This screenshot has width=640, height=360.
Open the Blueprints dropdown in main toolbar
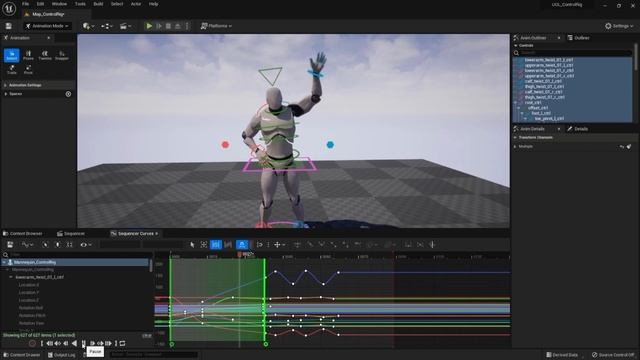(107, 26)
